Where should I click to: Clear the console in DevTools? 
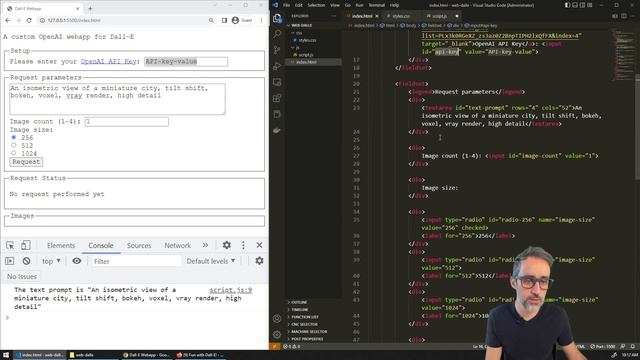(x=27, y=261)
